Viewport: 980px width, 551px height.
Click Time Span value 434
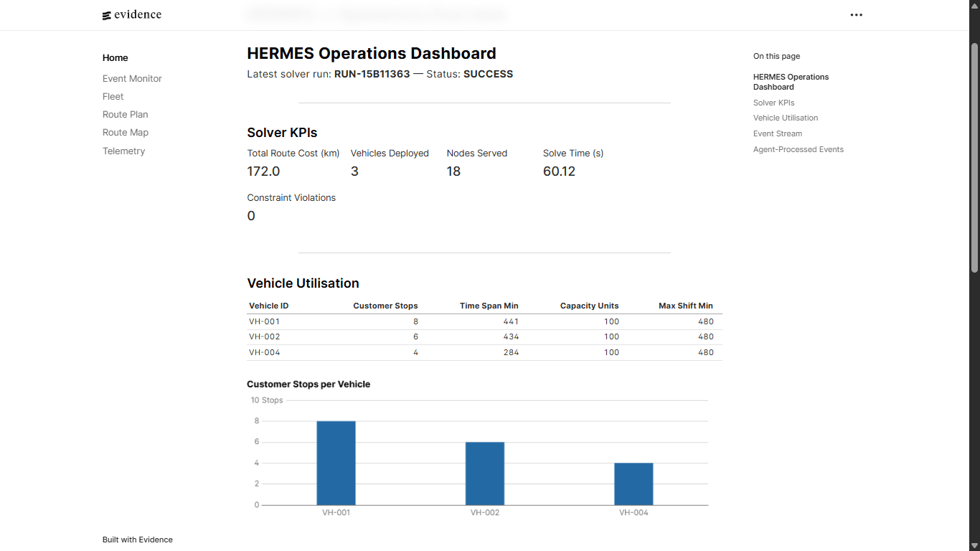511,336
